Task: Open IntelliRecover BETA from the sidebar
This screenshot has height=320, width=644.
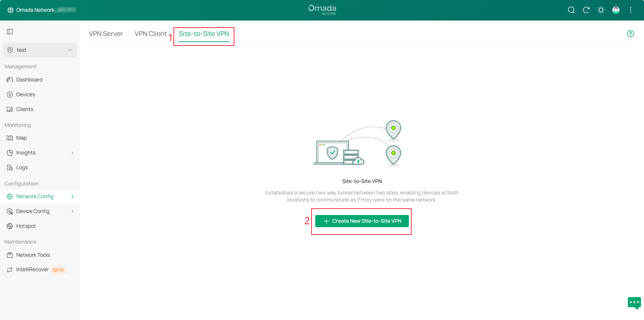Action: pos(32,270)
